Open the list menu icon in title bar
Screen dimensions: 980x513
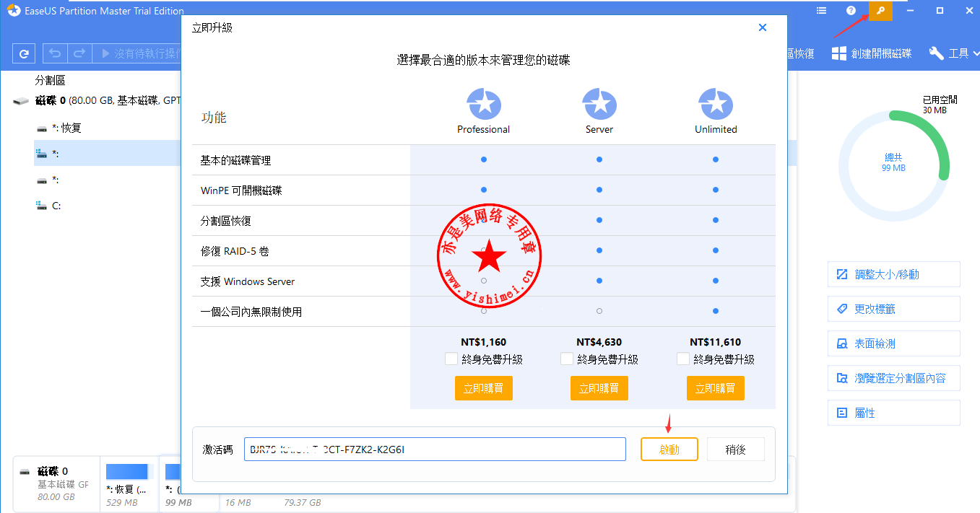click(821, 11)
